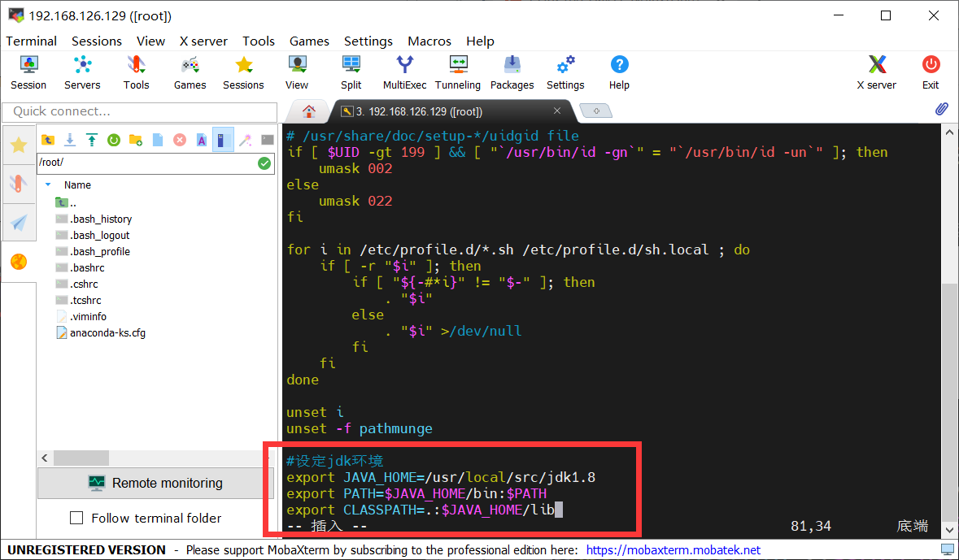The image size is (959, 560).
Task: Open the Tunneling toolbar icon
Action: coord(457,72)
